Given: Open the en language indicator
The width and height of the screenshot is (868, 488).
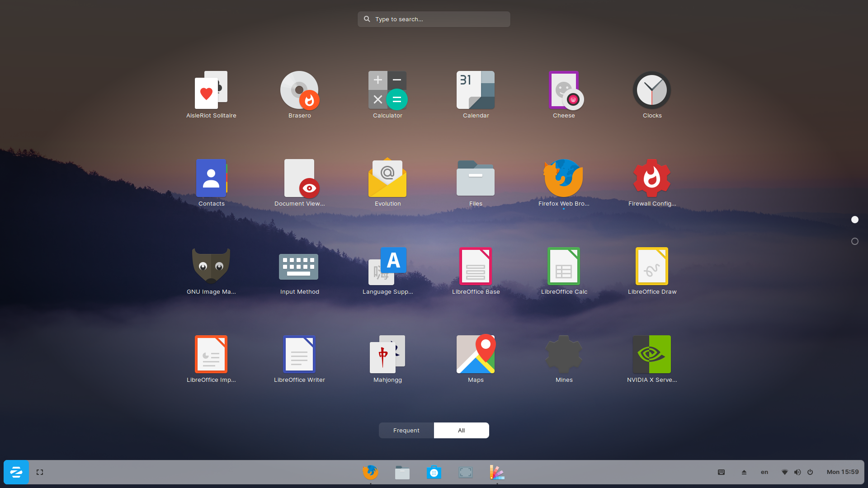Looking at the screenshot, I should 764,472.
